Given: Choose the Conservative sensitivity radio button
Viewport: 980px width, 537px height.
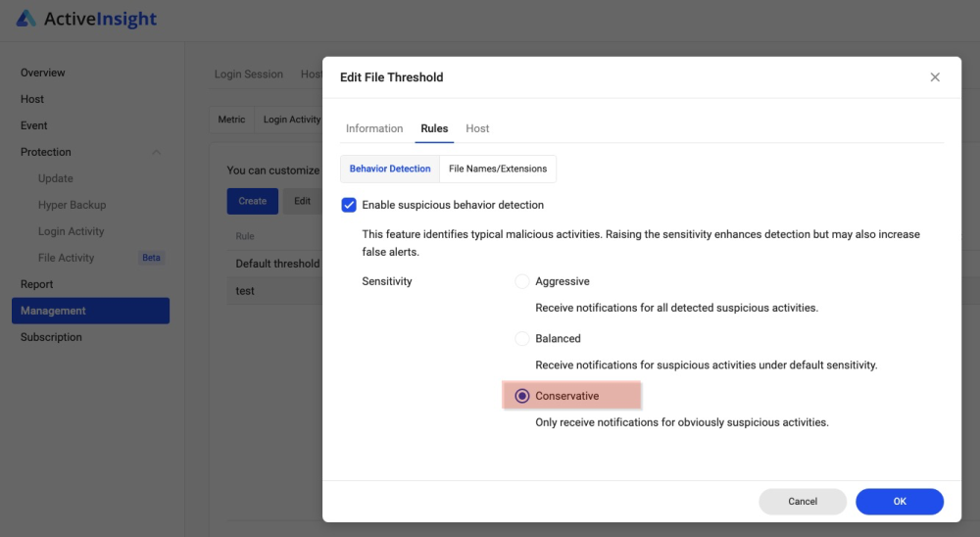Looking at the screenshot, I should click(x=522, y=396).
